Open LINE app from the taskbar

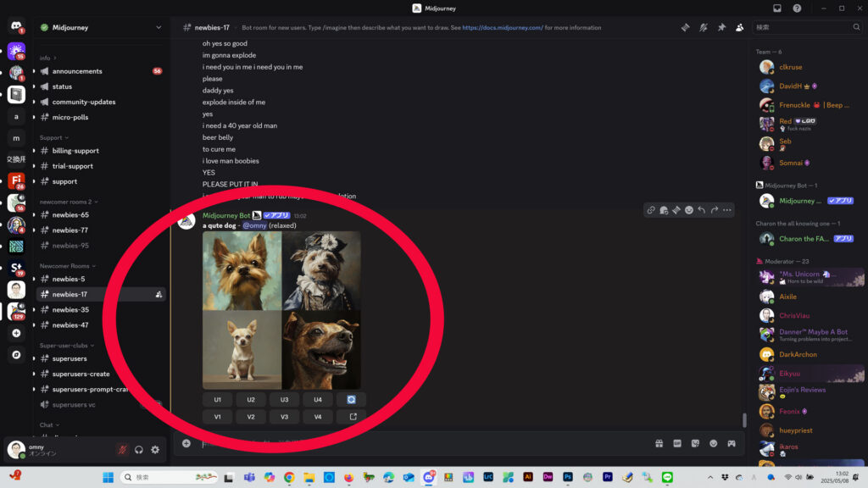[667, 477]
